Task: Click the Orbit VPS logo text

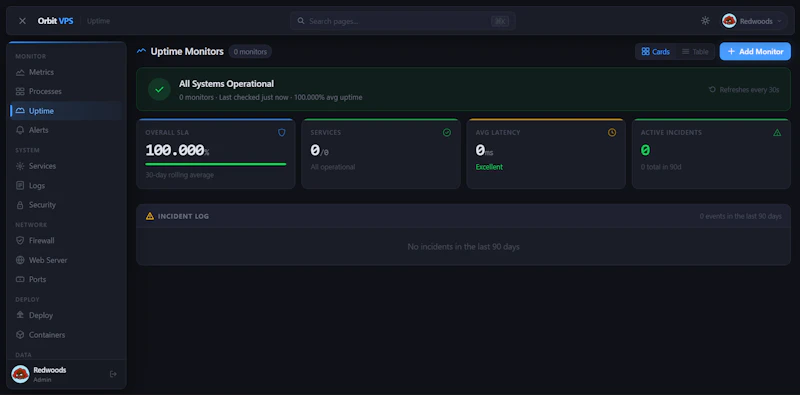Action: 56,21
